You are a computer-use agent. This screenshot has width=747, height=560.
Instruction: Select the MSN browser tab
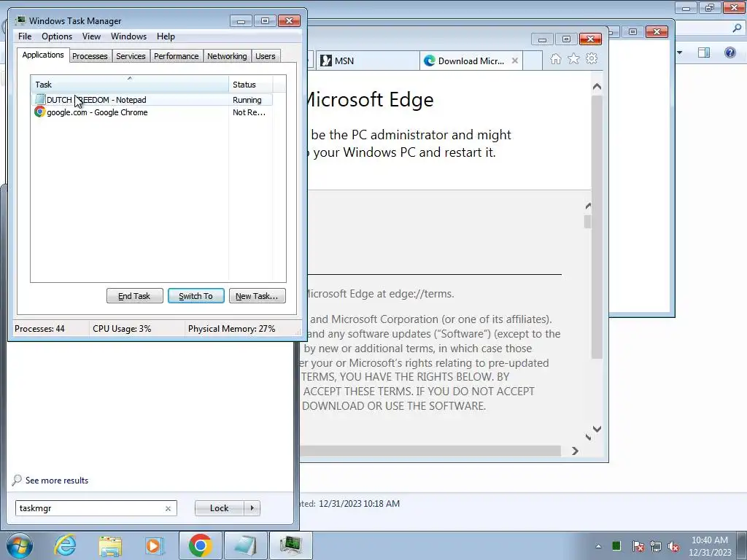point(367,61)
